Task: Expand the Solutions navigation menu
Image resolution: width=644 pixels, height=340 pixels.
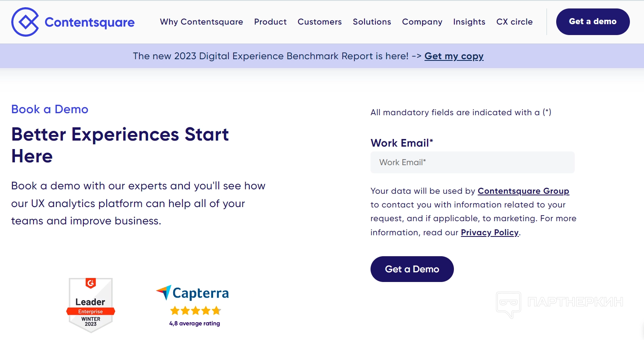Action: (372, 22)
